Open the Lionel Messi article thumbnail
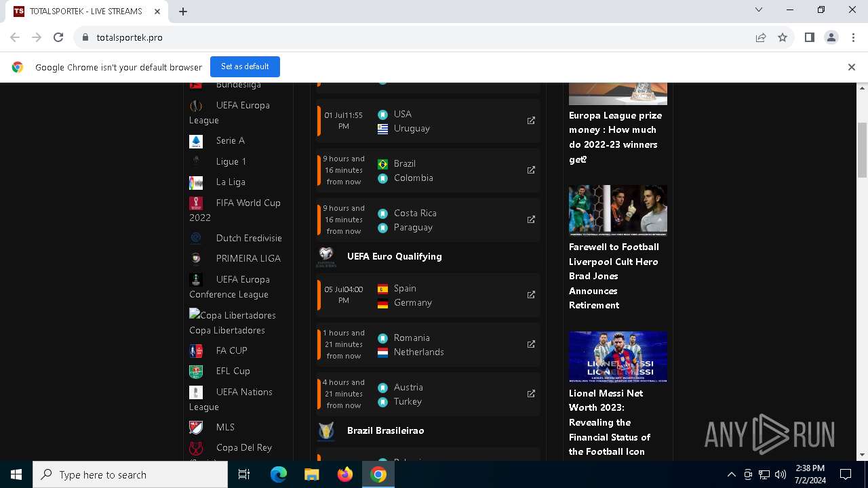 pos(618,357)
